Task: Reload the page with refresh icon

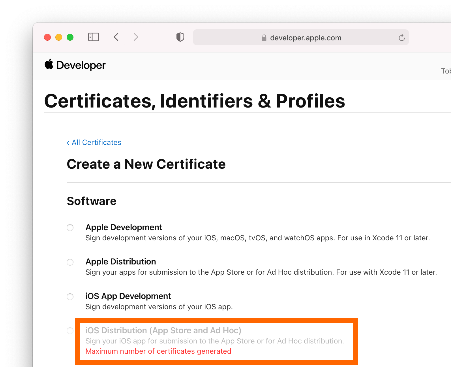Action: tap(402, 38)
